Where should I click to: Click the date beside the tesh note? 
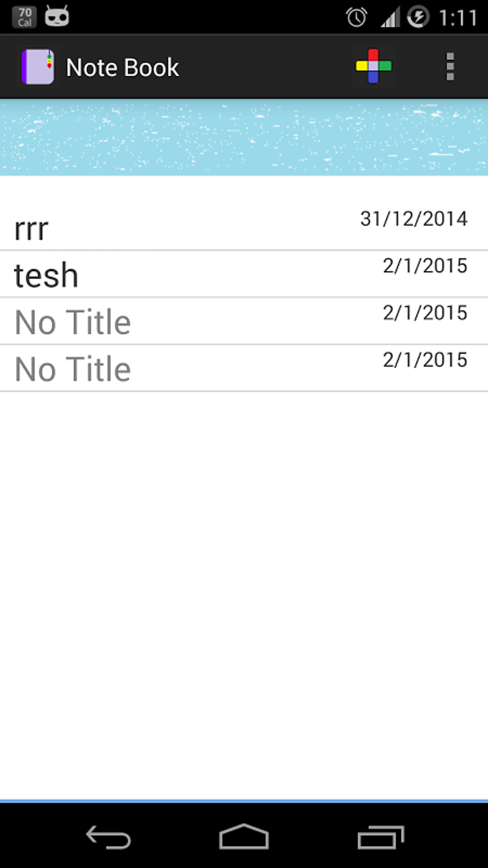click(x=425, y=266)
